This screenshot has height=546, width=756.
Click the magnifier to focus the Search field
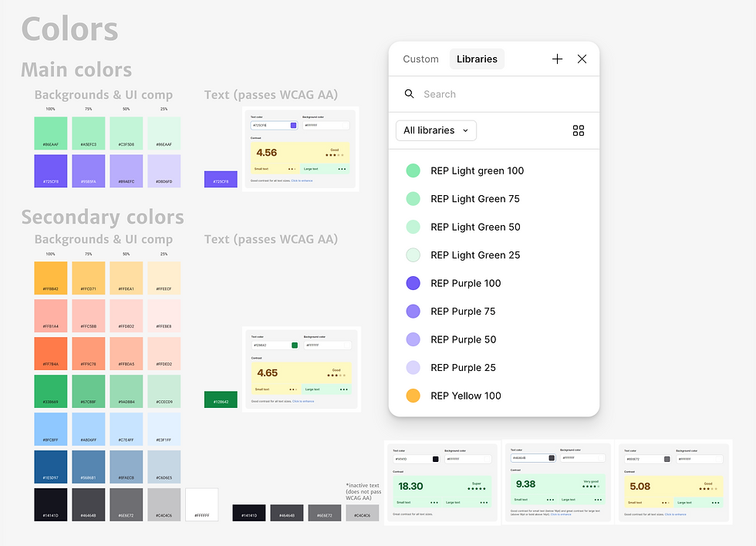(410, 93)
